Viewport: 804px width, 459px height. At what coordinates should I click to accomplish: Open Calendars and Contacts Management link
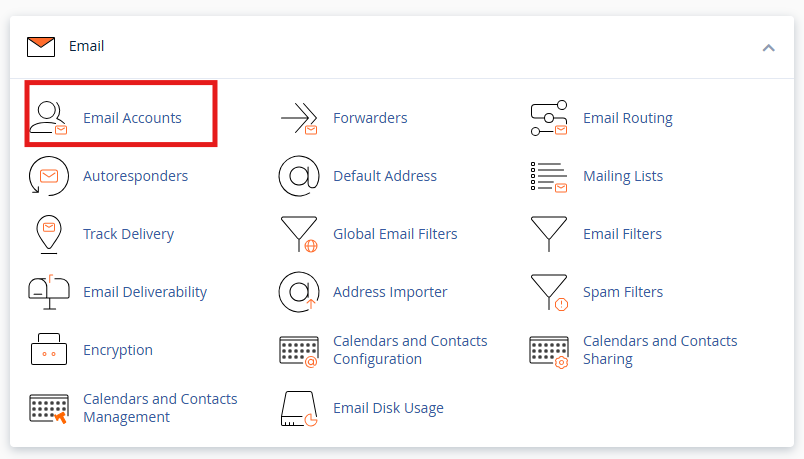click(x=160, y=408)
